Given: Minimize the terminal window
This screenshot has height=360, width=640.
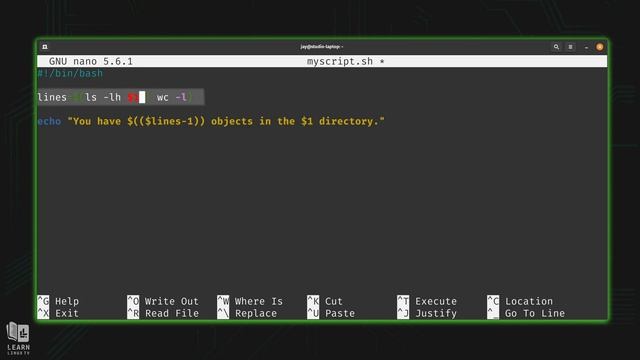Looking at the screenshot, I should click(x=586, y=47).
